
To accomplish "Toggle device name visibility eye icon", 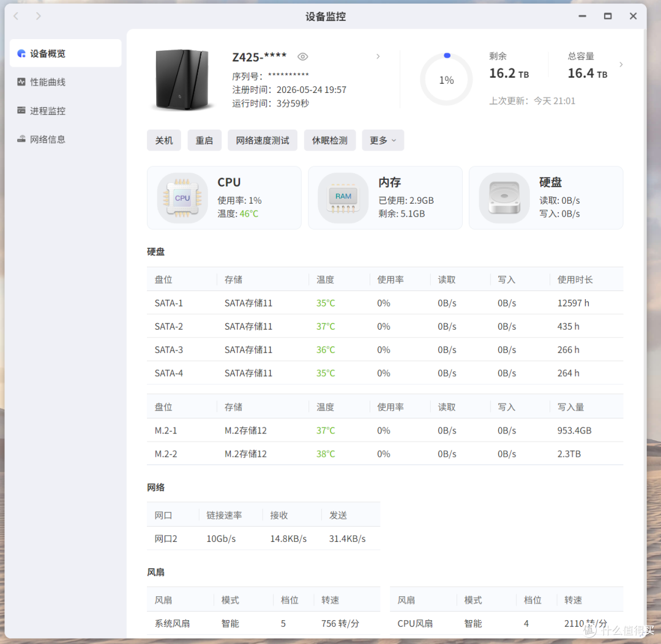I will [x=303, y=56].
